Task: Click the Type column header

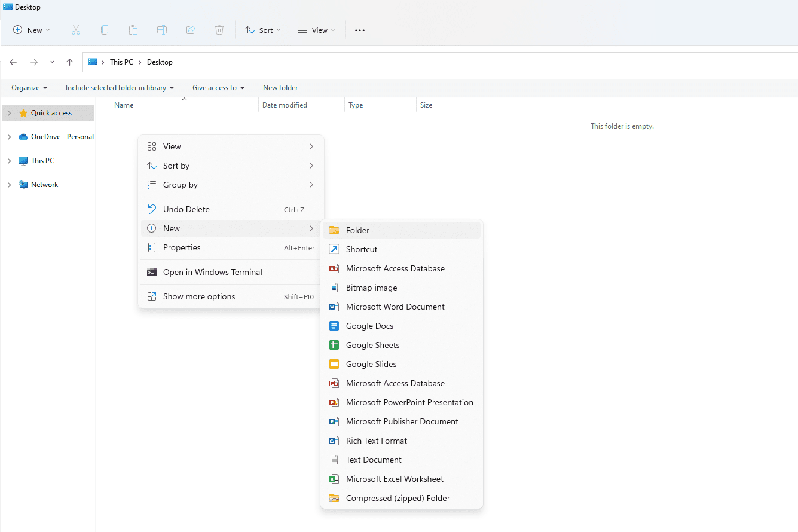Action: click(x=356, y=105)
